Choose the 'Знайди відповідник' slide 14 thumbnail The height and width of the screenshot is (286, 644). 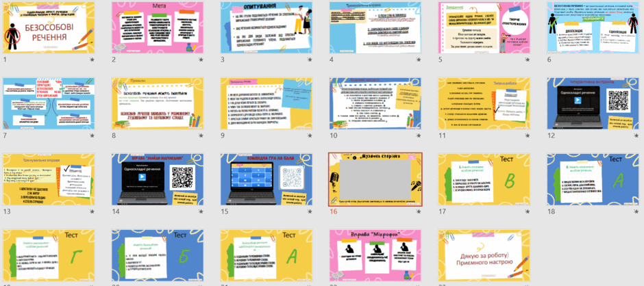(158, 179)
